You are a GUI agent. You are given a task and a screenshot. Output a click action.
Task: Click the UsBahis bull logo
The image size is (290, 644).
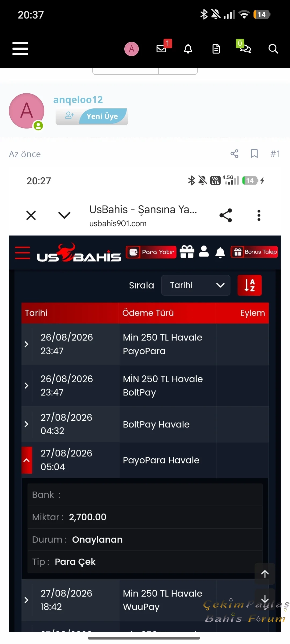(x=79, y=253)
